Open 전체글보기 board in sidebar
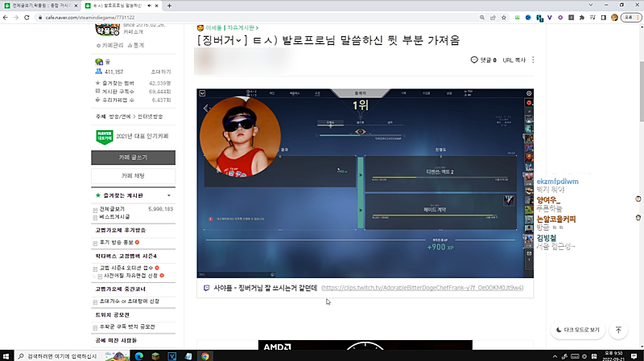 pos(112,209)
